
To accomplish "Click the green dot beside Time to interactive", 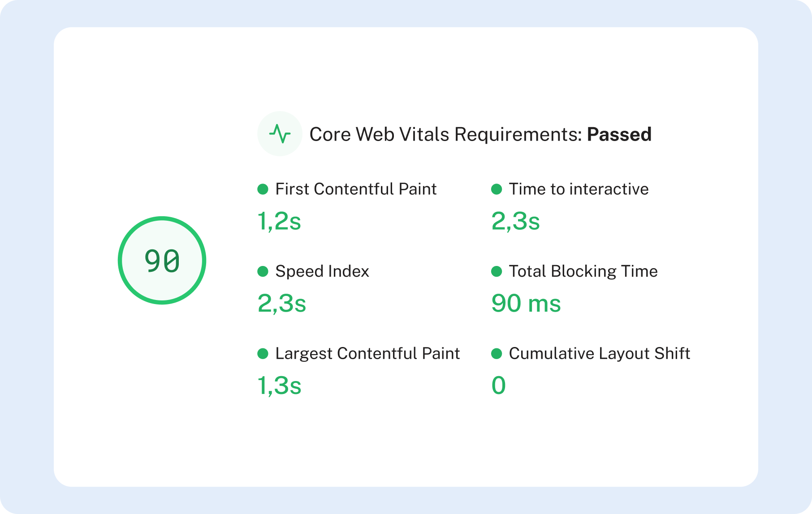I will pyautogui.click(x=497, y=189).
